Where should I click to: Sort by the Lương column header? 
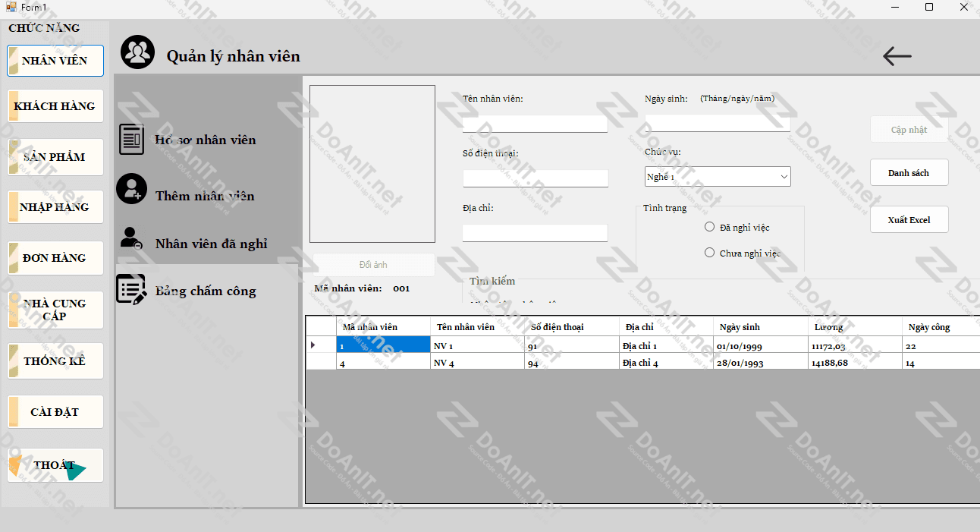coord(855,327)
